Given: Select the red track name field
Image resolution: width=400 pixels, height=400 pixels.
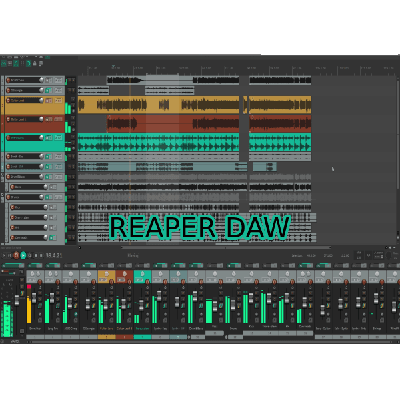Looking at the screenshot, I should point(24,119).
